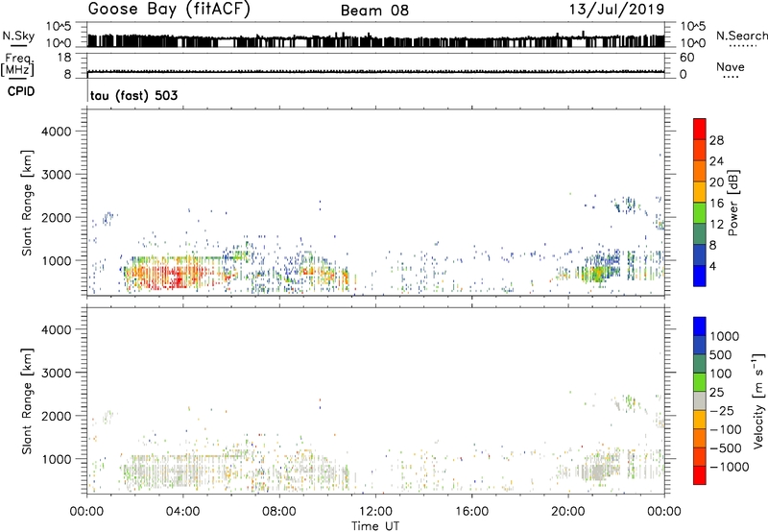Click the date '13/Jul/2019'
Screen dimensions: 768x532
pyautogui.click(x=616, y=10)
